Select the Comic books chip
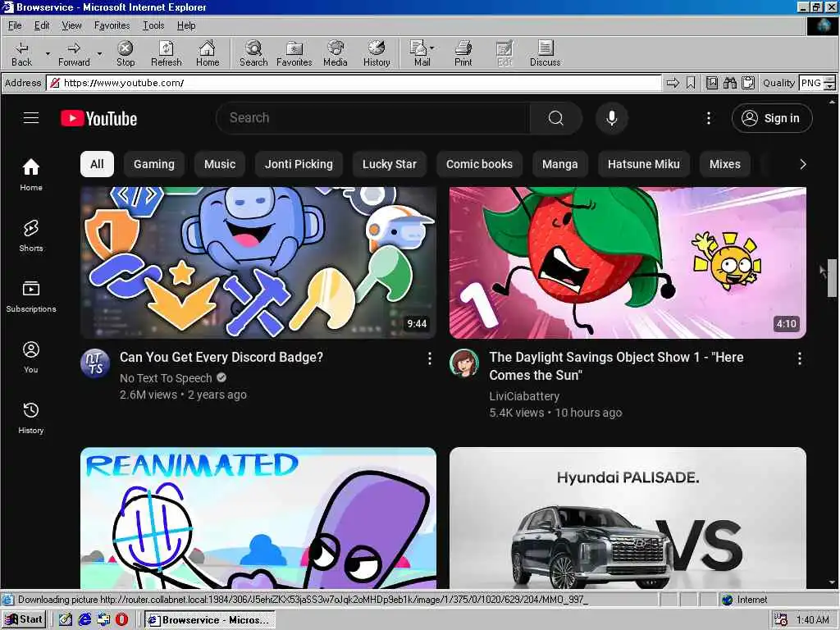 [x=479, y=164]
